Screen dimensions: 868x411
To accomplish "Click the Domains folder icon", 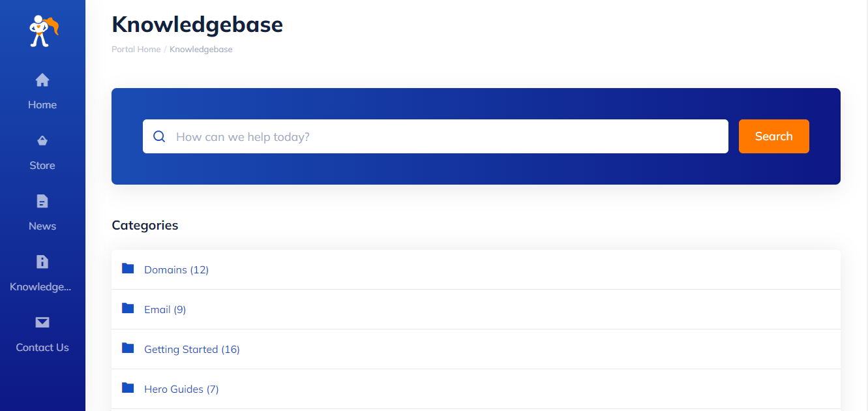I will (128, 269).
